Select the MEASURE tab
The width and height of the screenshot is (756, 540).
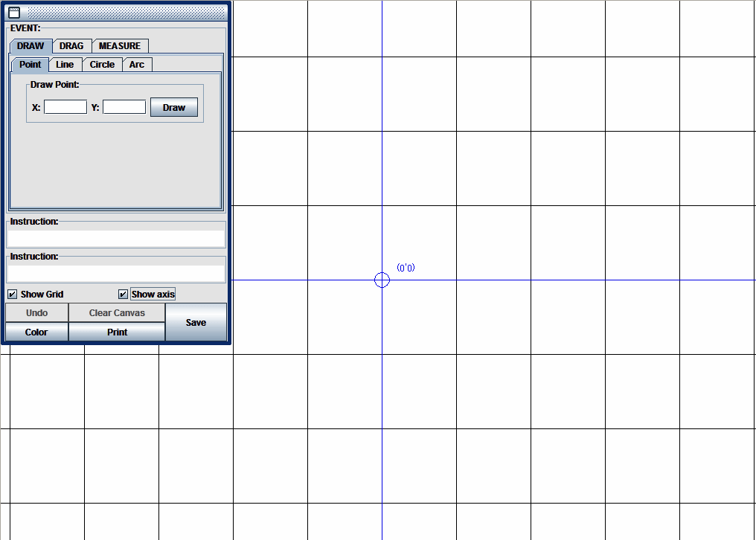tap(119, 46)
